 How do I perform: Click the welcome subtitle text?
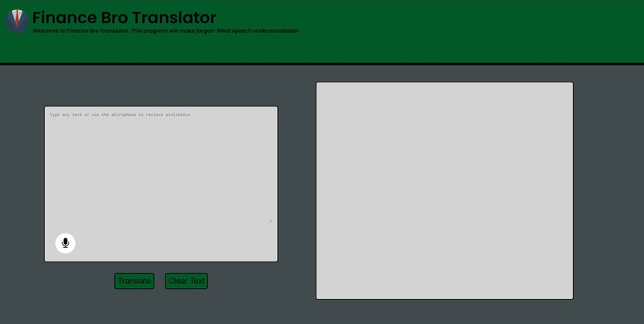(x=166, y=31)
